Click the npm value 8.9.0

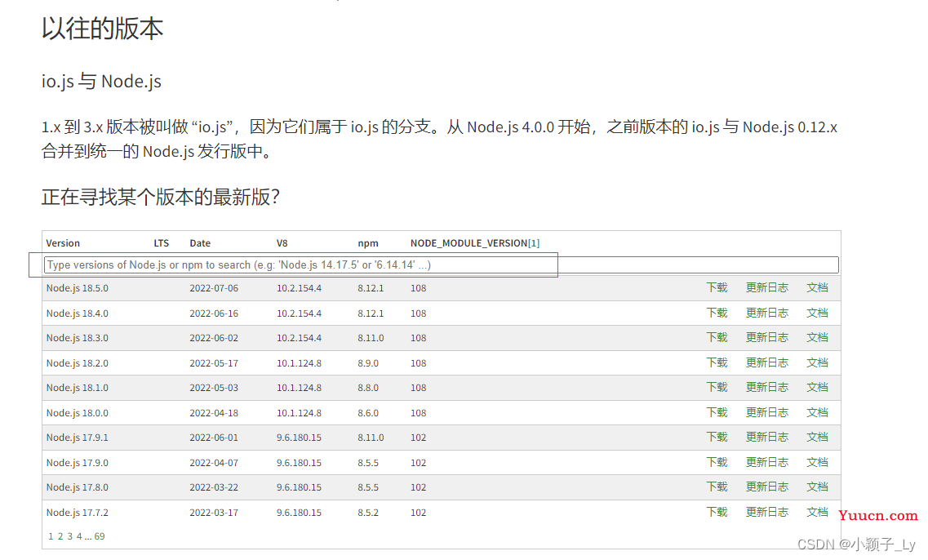click(x=368, y=363)
